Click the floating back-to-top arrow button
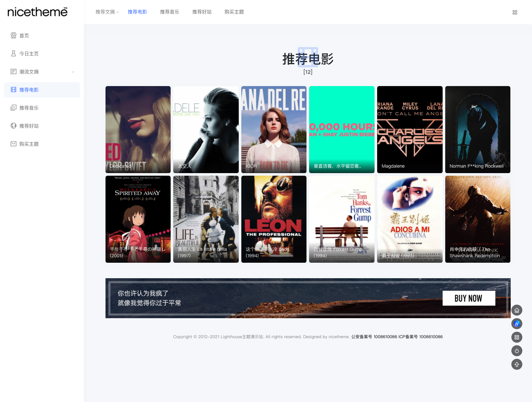 (x=517, y=364)
